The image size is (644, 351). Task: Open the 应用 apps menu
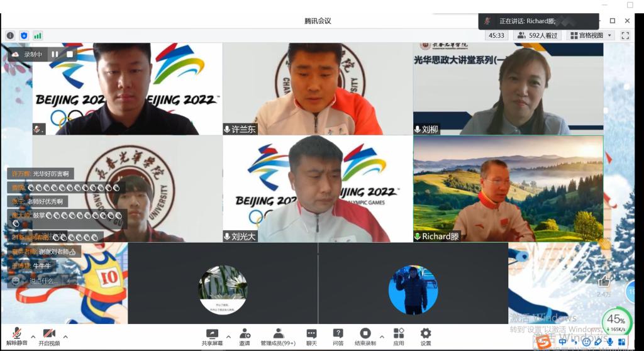click(x=398, y=337)
